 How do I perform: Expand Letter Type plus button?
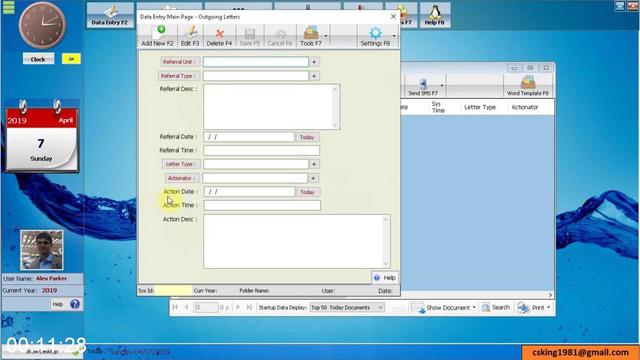tap(314, 164)
